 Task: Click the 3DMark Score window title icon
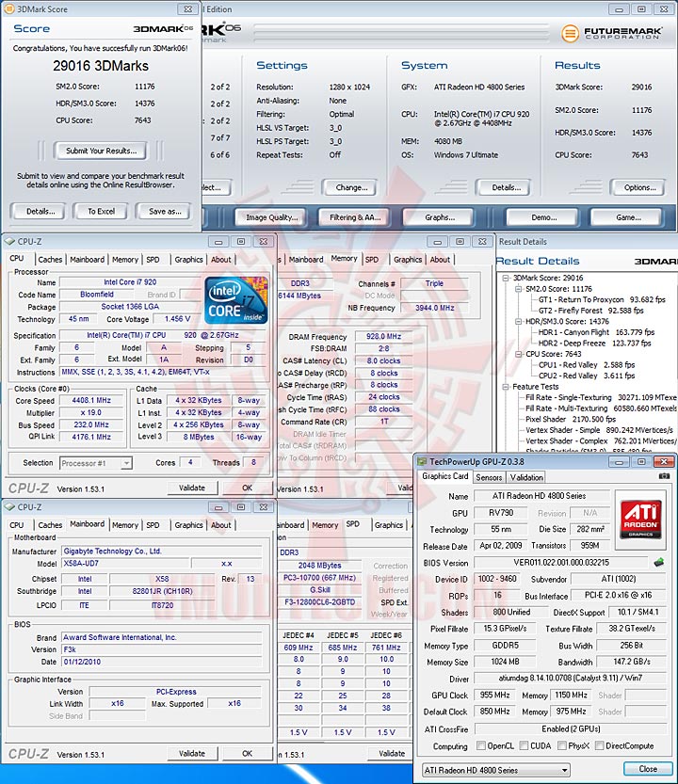pos(9,9)
